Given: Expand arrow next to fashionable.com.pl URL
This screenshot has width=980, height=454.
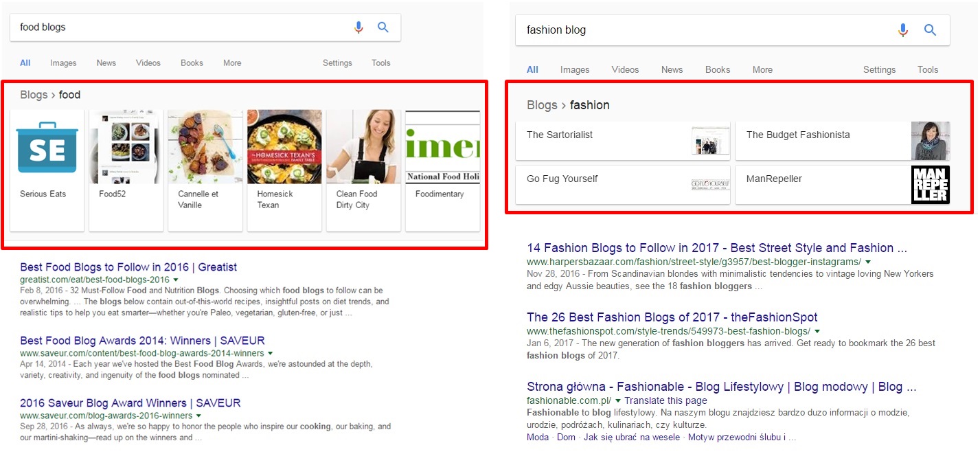Looking at the screenshot, I should point(618,401).
